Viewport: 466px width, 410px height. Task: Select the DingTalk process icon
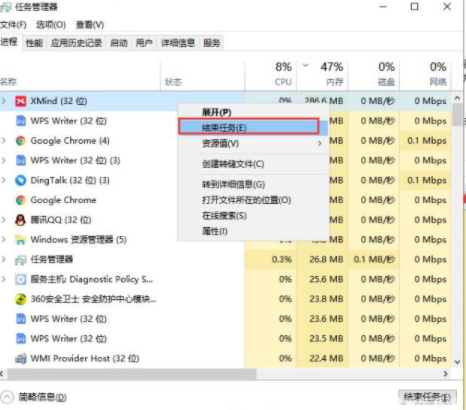coord(21,180)
